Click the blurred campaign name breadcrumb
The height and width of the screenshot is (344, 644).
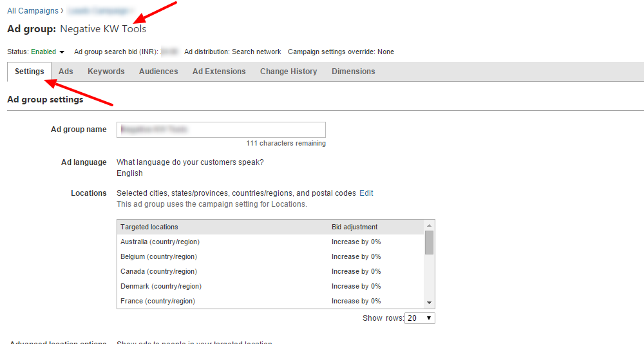[100, 11]
